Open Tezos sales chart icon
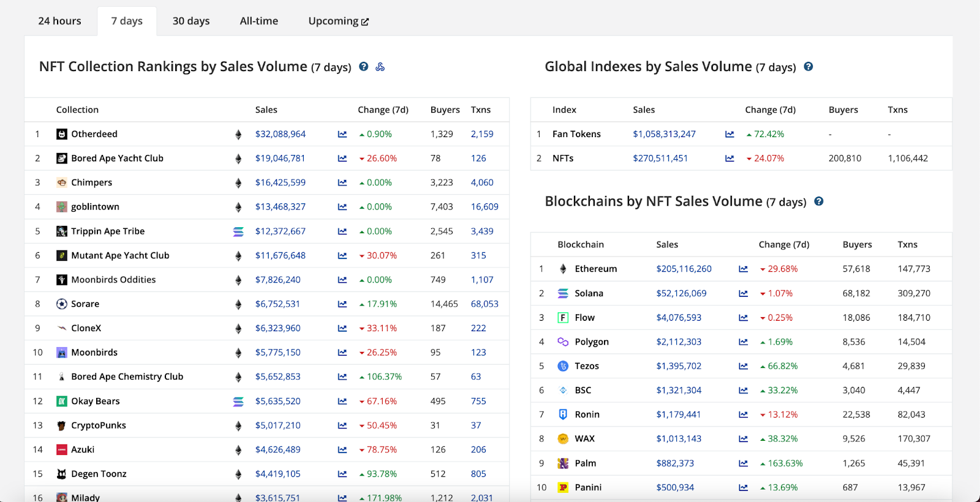 pyautogui.click(x=743, y=366)
